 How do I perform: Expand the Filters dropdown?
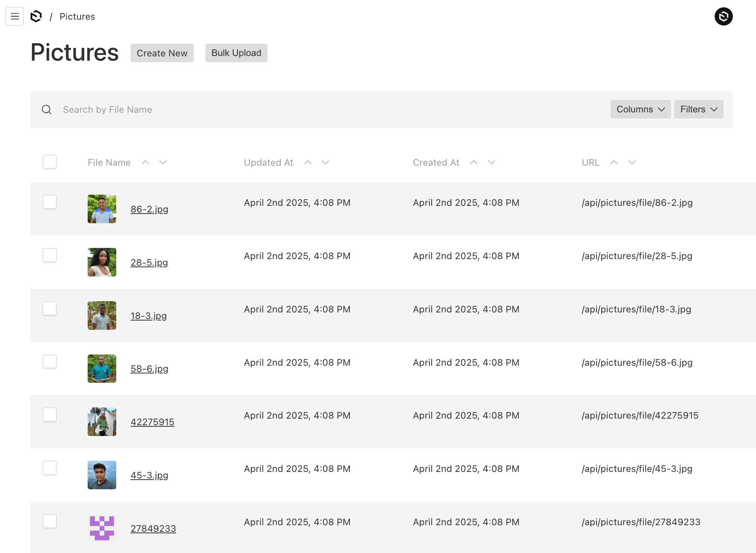click(699, 109)
